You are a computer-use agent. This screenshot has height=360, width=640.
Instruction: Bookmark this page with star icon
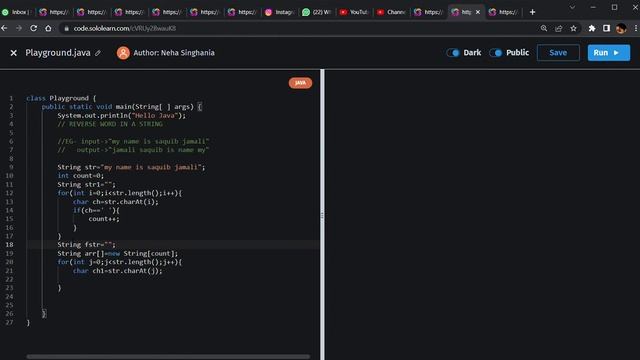(x=573, y=28)
